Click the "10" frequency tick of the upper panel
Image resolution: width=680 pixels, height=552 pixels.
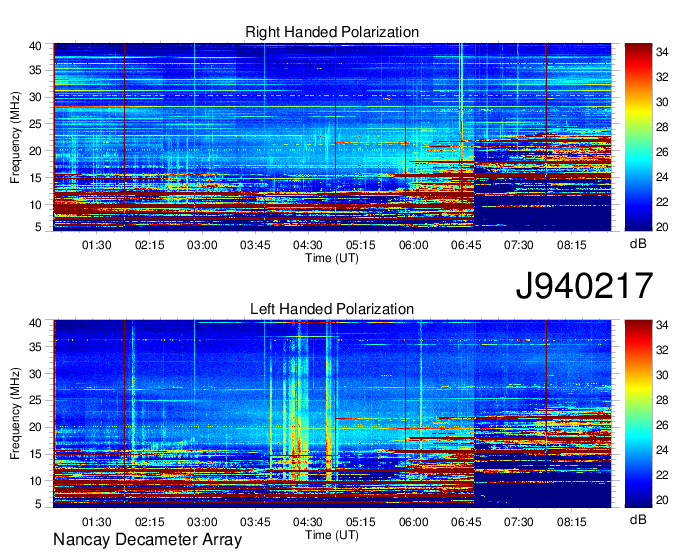tap(35, 205)
